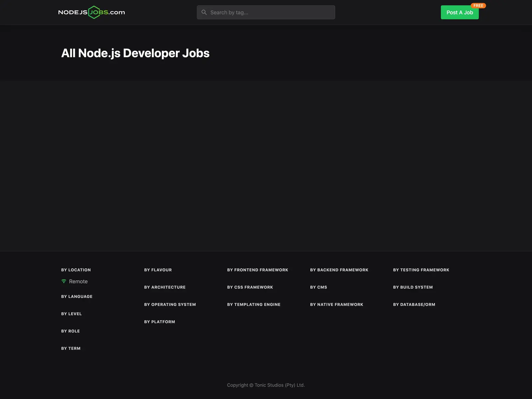Focus the 'Search by tag...' field
Screen dimensions: 532x399
point(266,12)
